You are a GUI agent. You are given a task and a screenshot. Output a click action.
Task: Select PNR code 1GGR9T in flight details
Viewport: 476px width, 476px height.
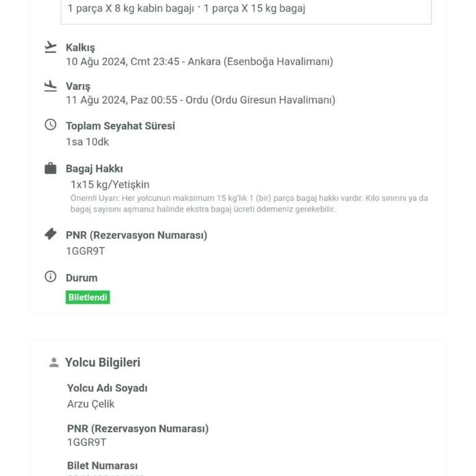(86, 251)
